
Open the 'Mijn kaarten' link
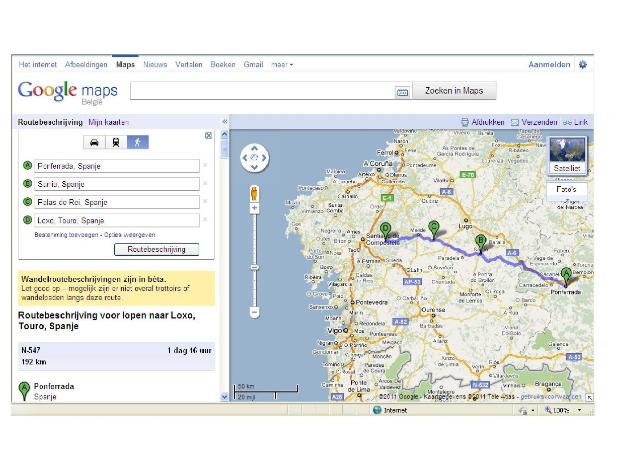click(x=109, y=122)
